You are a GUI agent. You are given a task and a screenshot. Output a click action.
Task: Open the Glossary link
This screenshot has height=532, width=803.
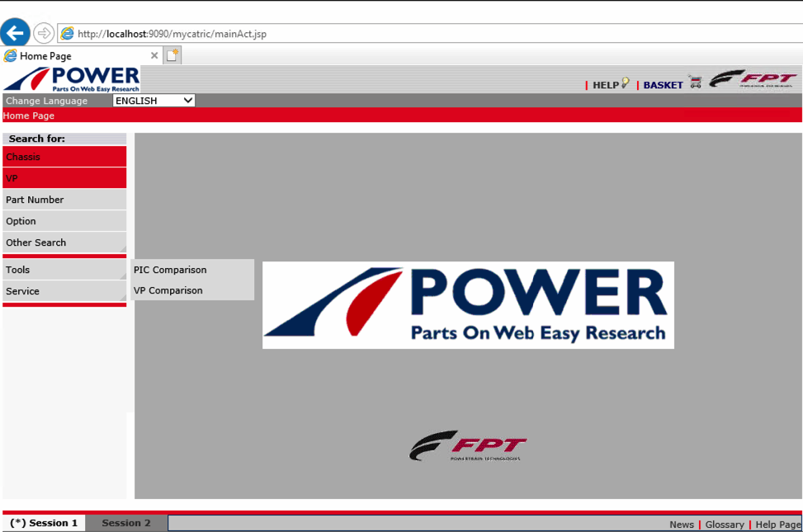point(725,525)
